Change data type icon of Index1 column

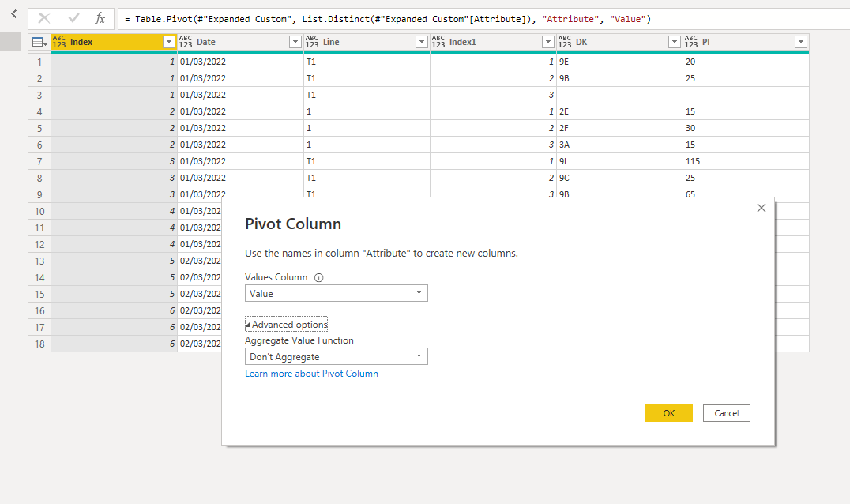[438, 42]
